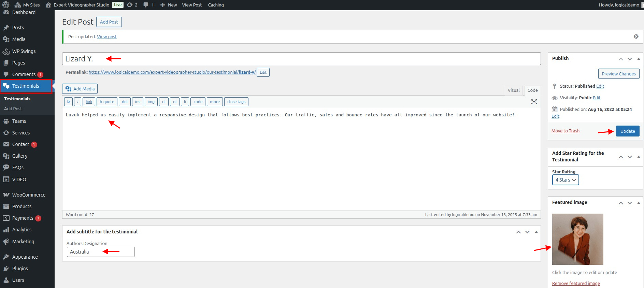The image size is (644, 288).
Task: Toggle distraction-free fullscreen editor icon
Action: pos(534,102)
